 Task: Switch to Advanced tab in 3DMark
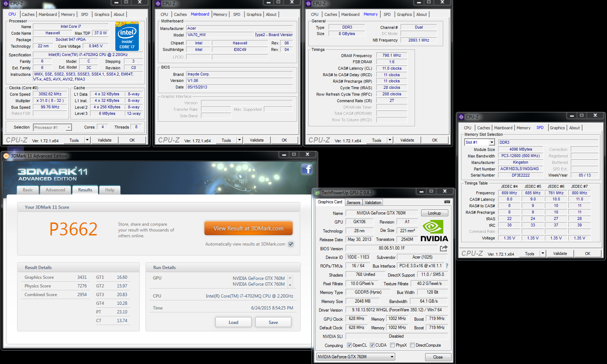pyautogui.click(x=55, y=190)
